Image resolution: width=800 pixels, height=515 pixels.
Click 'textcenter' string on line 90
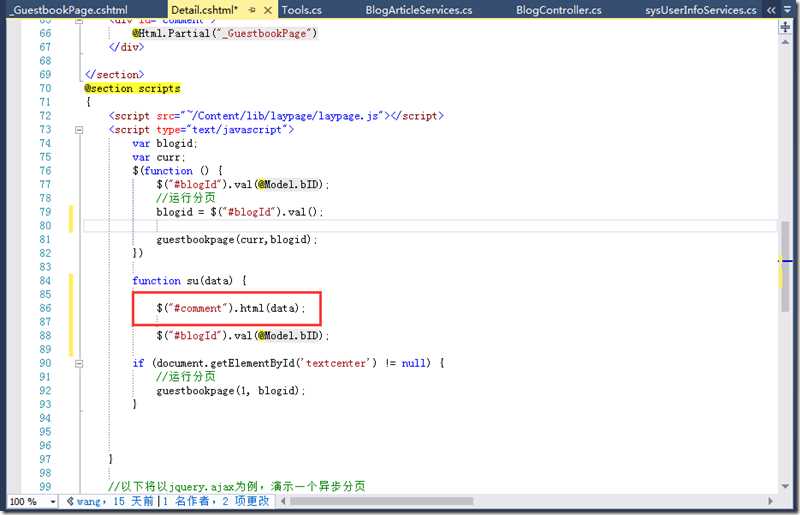(x=336, y=363)
